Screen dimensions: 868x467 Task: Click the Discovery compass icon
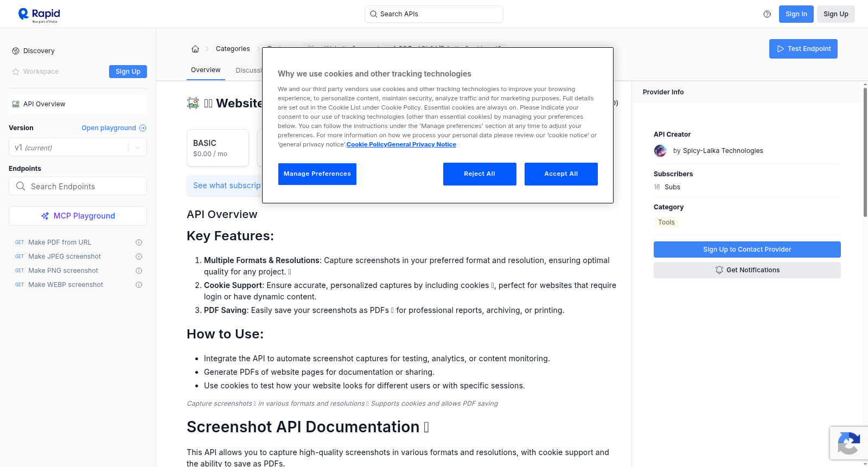[x=16, y=51]
